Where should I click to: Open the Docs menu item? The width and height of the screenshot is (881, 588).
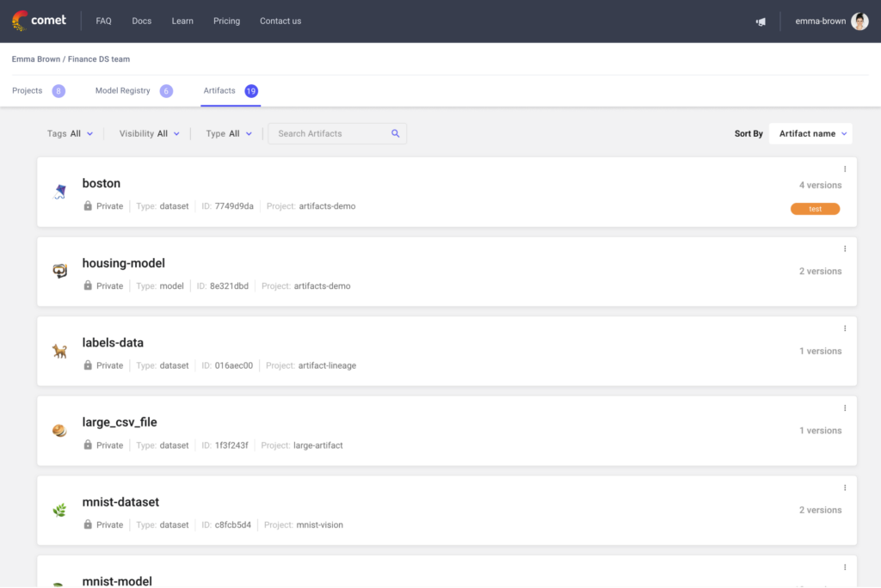click(x=142, y=21)
